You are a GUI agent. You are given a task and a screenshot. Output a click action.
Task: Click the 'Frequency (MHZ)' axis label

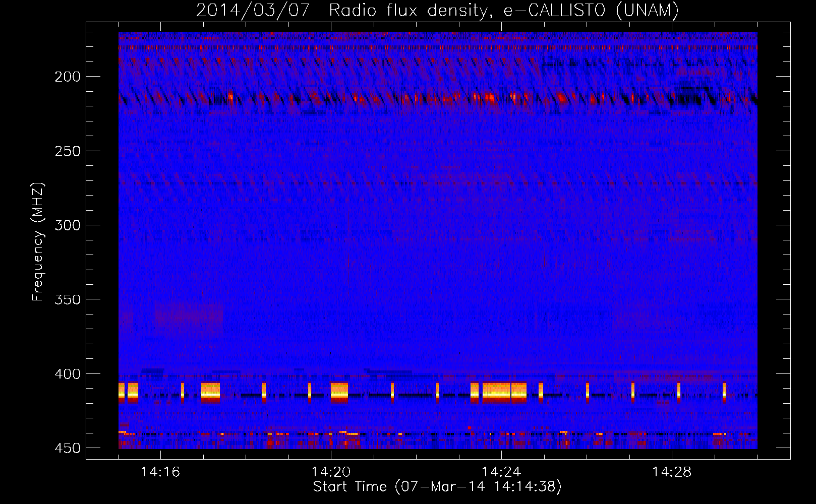[38, 242]
